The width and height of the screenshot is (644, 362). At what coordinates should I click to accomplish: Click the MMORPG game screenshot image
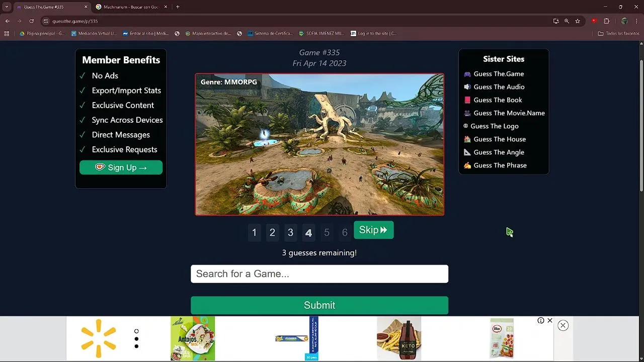coord(319,144)
